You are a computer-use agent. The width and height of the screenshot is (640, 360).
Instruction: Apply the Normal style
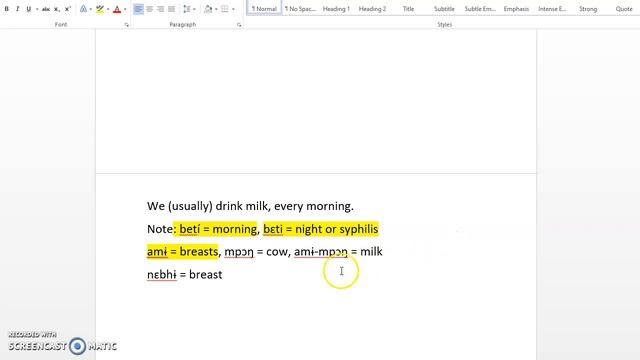(264, 9)
